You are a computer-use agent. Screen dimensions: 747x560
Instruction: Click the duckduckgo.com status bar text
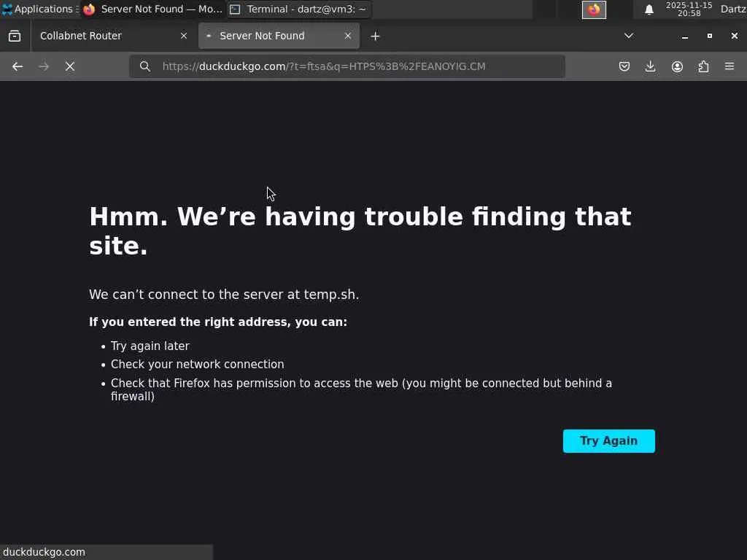(44, 553)
